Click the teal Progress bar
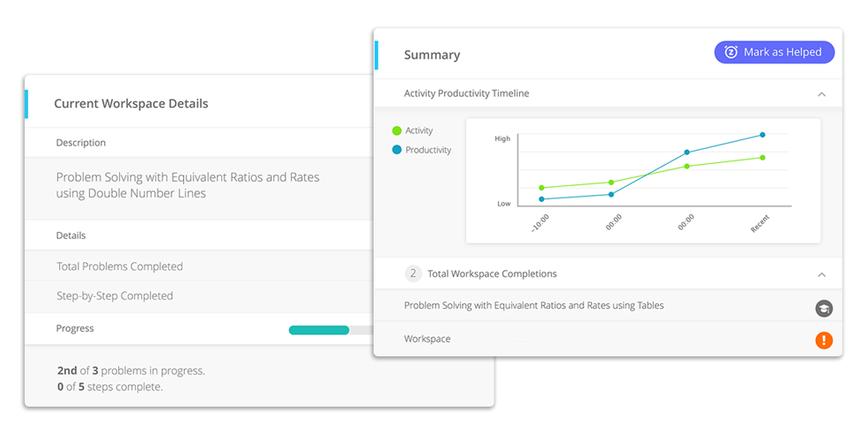The width and height of the screenshot is (868, 441). point(319,330)
